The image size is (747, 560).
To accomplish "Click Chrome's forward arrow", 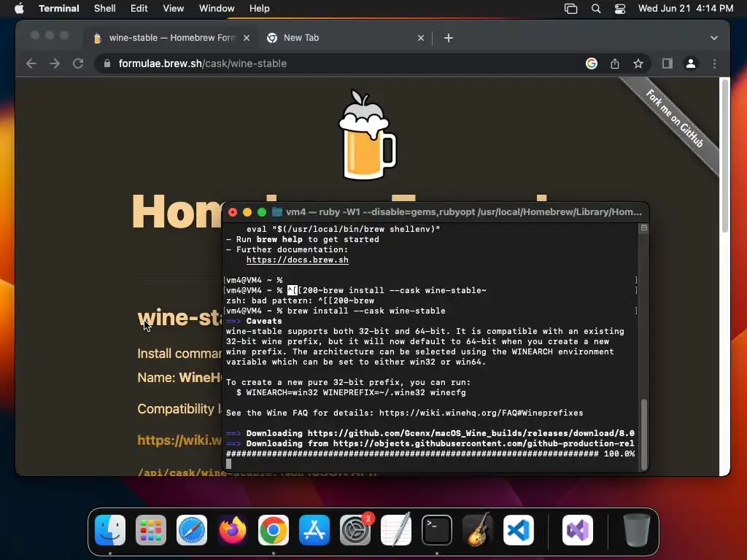I will 55,63.
